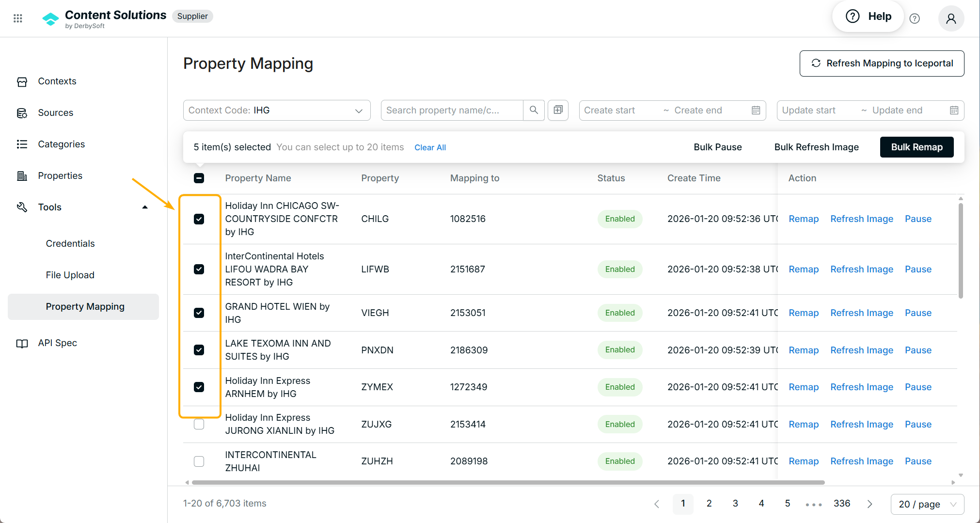Remap the PNXDN property

point(803,350)
